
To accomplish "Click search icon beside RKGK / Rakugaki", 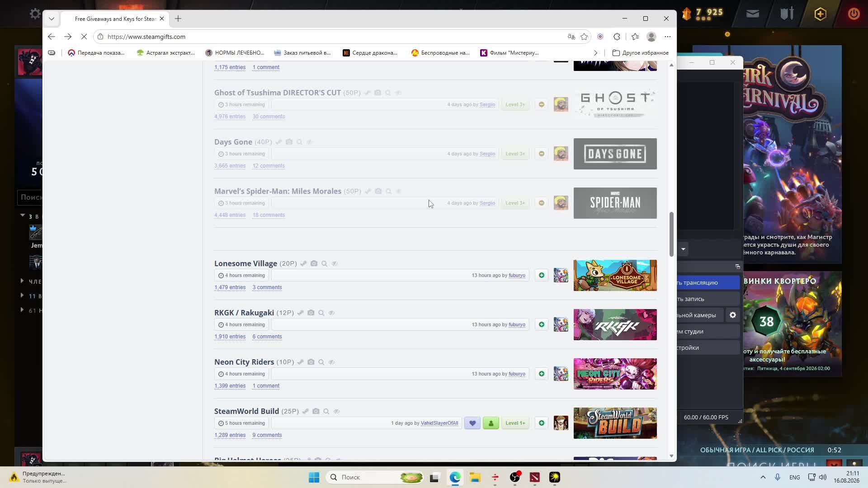I will tap(321, 313).
